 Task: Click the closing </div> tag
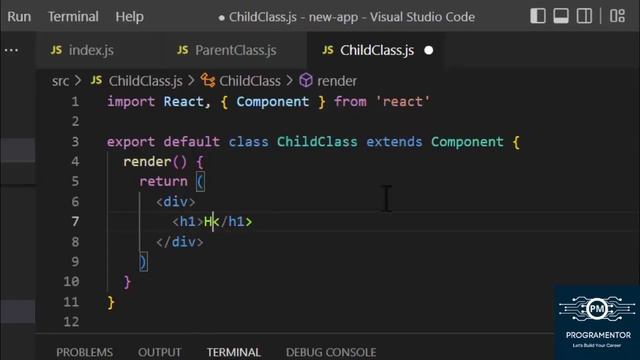[180, 242]
